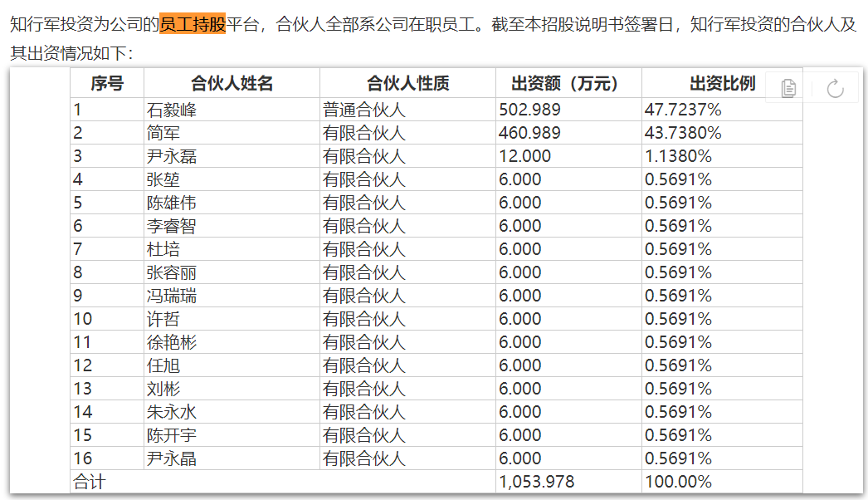Viewport: 868px width, 500px height.
Task: Click the name cell 朱永水
Action: (x=232, y=413)
